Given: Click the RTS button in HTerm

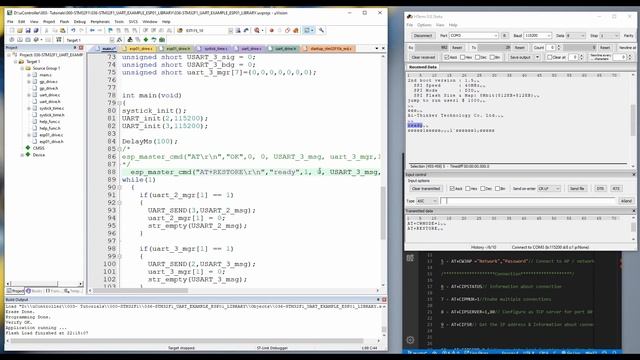Looking at the screenshot, I should pyautogui.click(x=616, y=189).
